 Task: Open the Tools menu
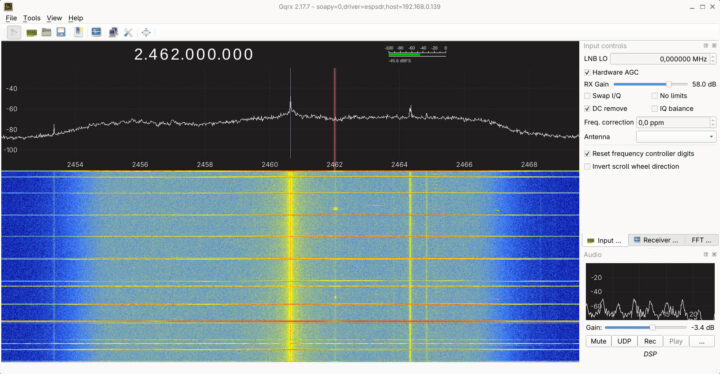click(32, 18)
